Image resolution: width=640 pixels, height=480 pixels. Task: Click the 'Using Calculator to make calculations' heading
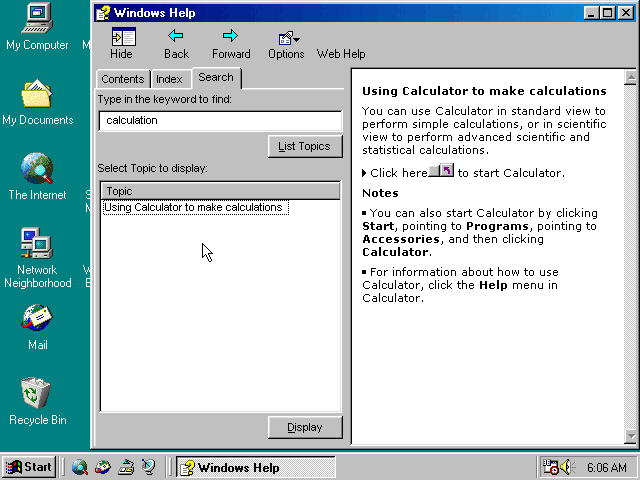(484, 91)
